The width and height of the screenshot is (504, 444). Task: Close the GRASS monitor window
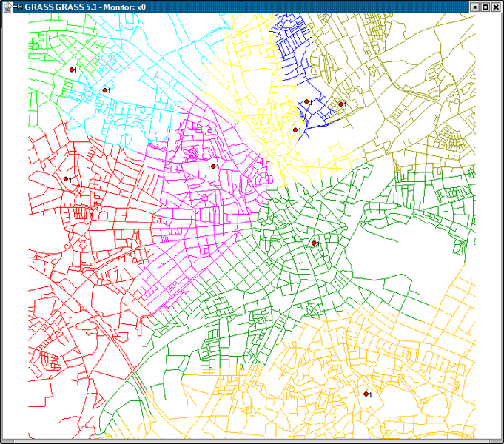coord(497,7)
